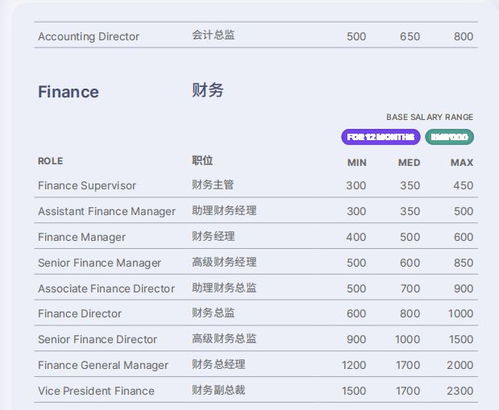Click Senior Finance Director's median value 1000
This screenshot has height=410, width=499.
point(408,339)
